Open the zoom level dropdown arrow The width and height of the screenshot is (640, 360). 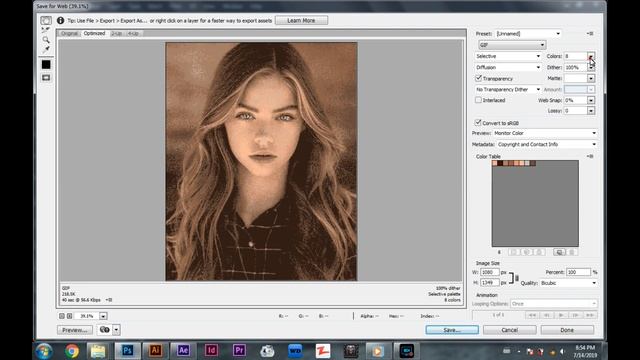pyautogui.click(x=103, y=316)
